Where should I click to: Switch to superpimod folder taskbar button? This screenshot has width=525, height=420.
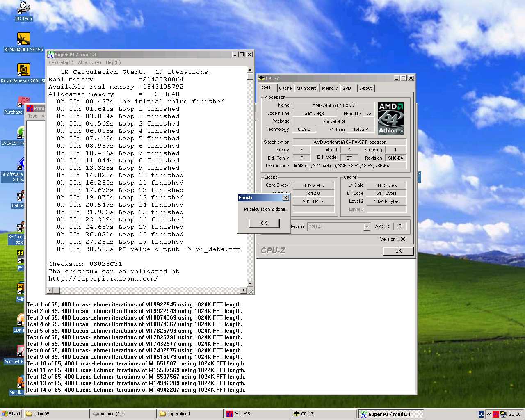coord(190,414)
